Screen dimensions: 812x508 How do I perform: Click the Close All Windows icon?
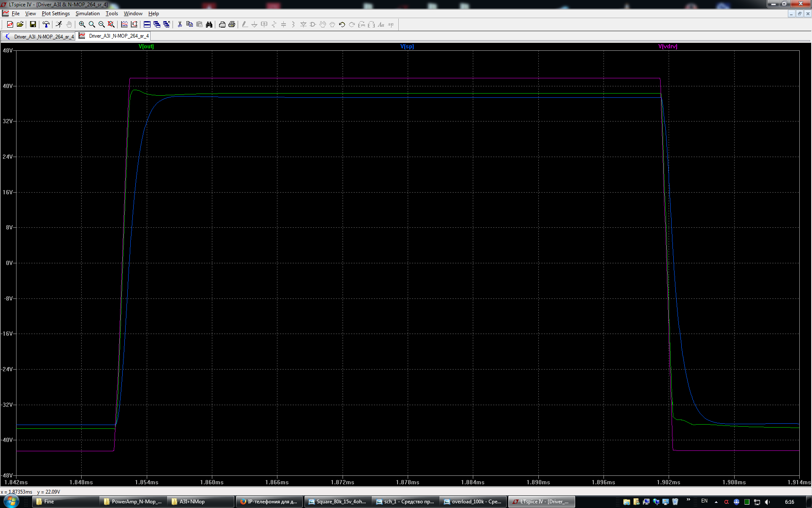[x=167, y=25]
